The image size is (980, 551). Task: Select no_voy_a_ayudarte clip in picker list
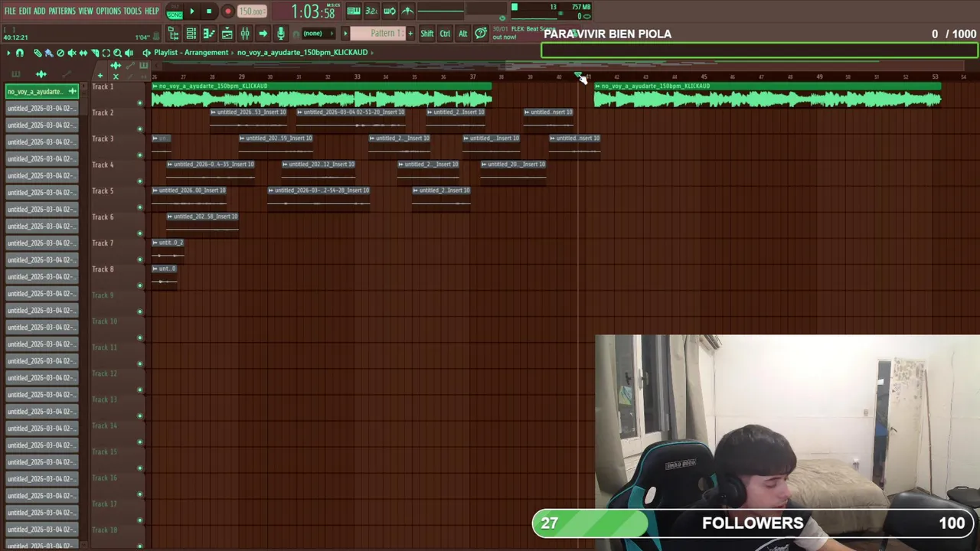pos(42,91)
